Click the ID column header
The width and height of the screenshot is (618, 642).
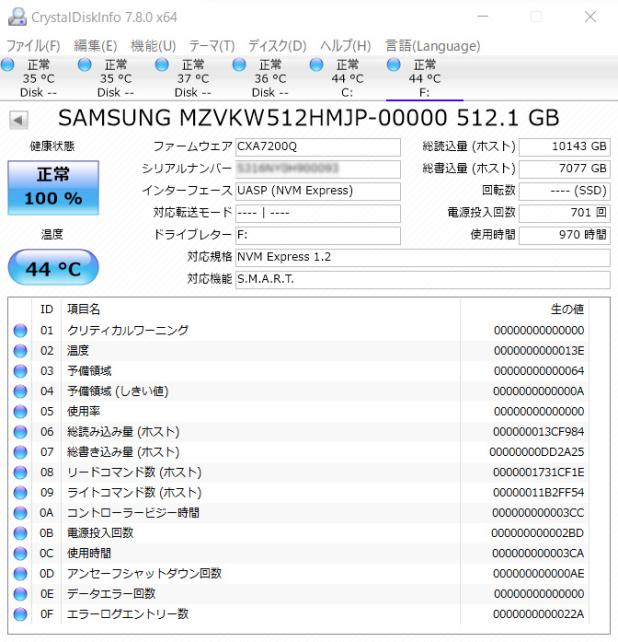click(x=47, y=309)
